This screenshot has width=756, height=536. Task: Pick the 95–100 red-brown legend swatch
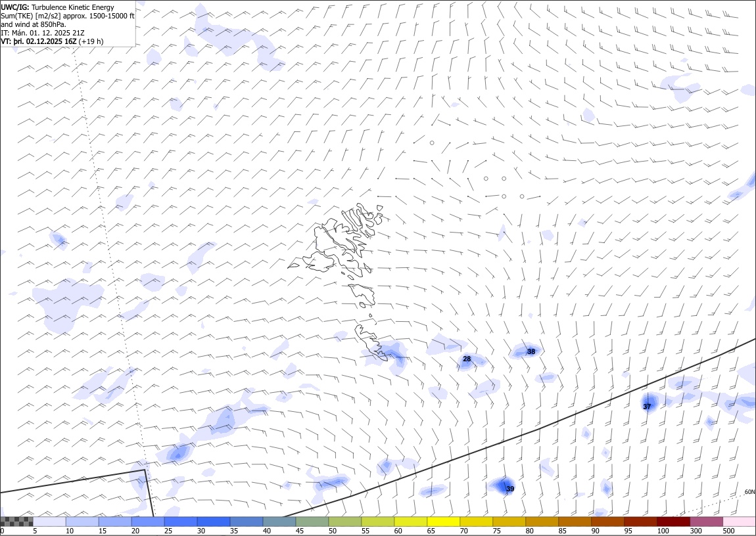click(x=640, y=522)
